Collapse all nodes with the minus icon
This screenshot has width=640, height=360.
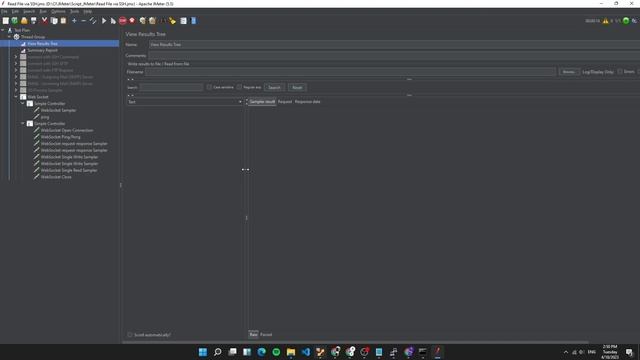pos(83,21)
